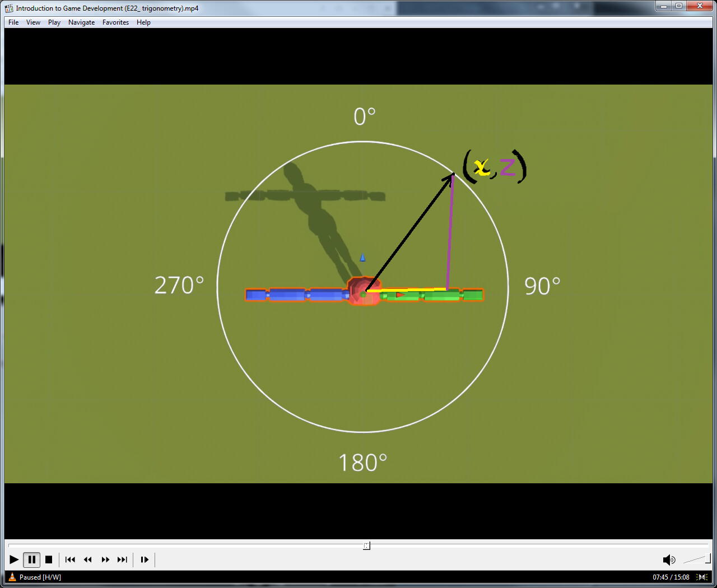Decrease playback speed (rewind arrows)

pos(87,559)
